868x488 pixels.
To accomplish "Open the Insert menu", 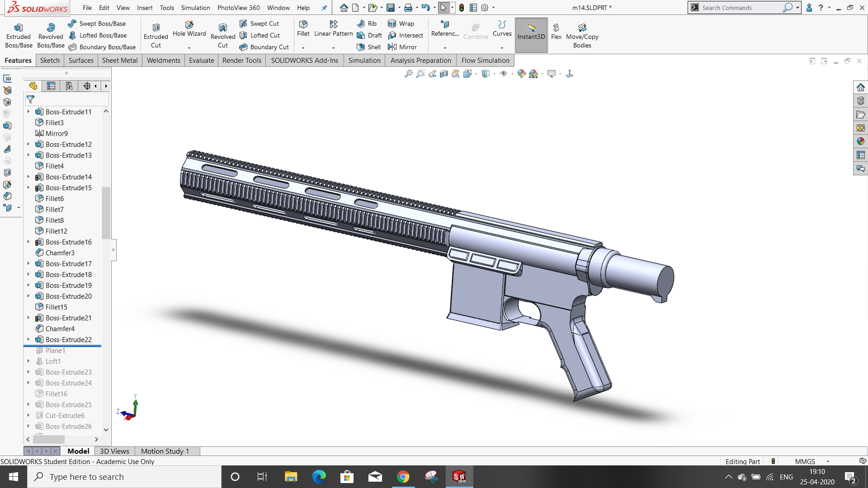I will pyautogui.click(x=145, y=8).
